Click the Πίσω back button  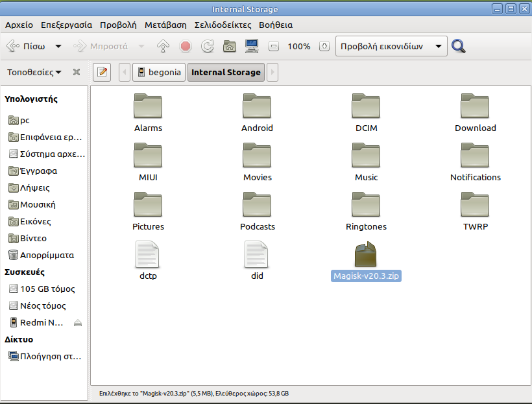pos(26,47)
